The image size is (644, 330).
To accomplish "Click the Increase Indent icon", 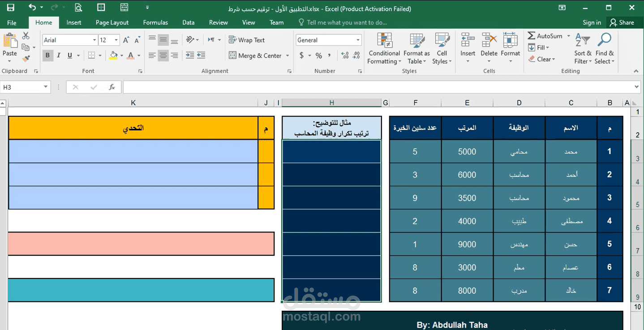I will point(201,55).
